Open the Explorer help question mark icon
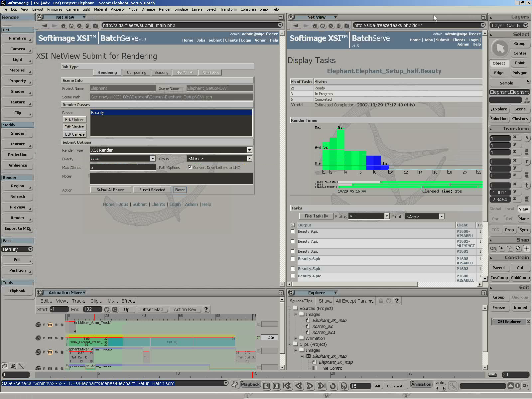532x399 pixels. click(396, 301)
